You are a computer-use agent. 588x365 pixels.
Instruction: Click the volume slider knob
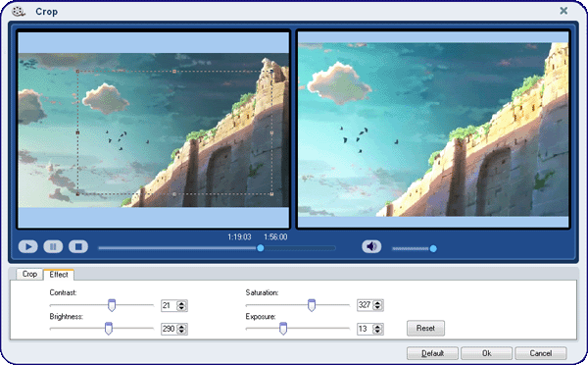[x=433, y=248]
